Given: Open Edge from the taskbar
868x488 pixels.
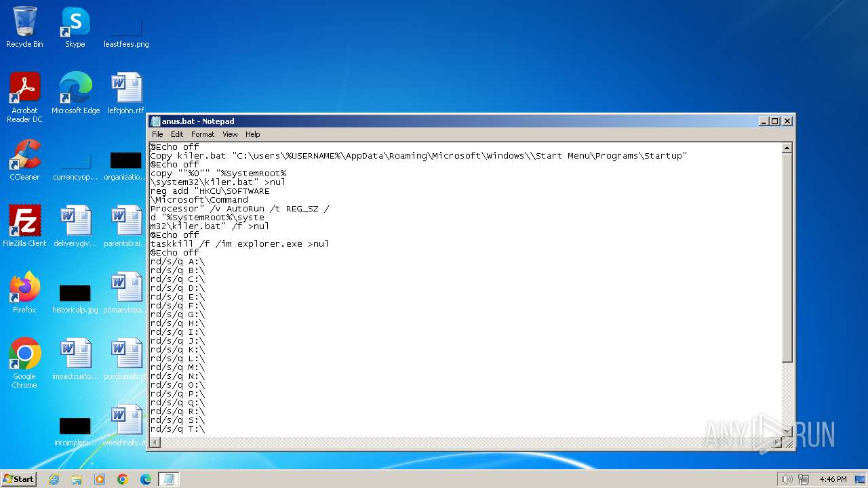Looking at the screenshot, I should (146, 479).
